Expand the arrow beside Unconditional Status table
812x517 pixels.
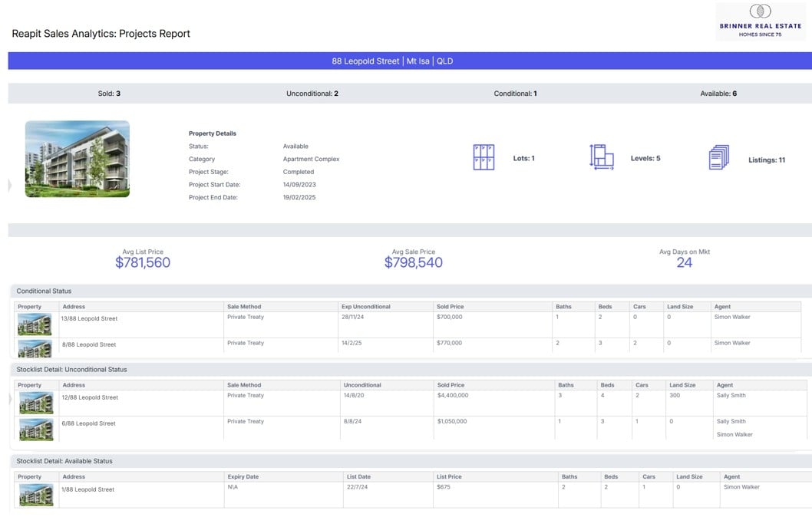tap(10, 398)
